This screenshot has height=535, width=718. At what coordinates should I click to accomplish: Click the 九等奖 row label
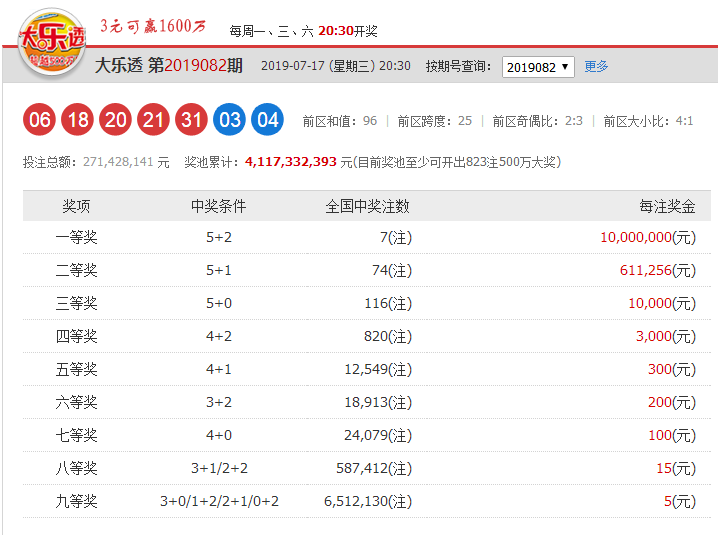[76, 501]
